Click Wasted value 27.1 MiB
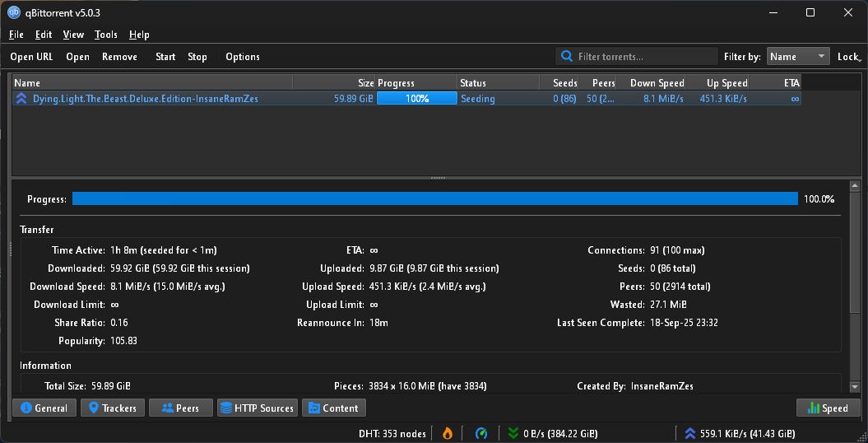The width and height of the screenshot is (868, 443). click(x=669, y=305)
